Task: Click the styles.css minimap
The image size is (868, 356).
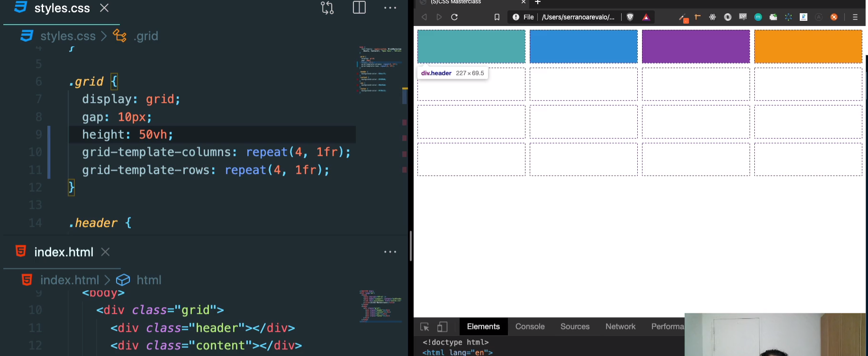Action: click(x=380, y=70)
